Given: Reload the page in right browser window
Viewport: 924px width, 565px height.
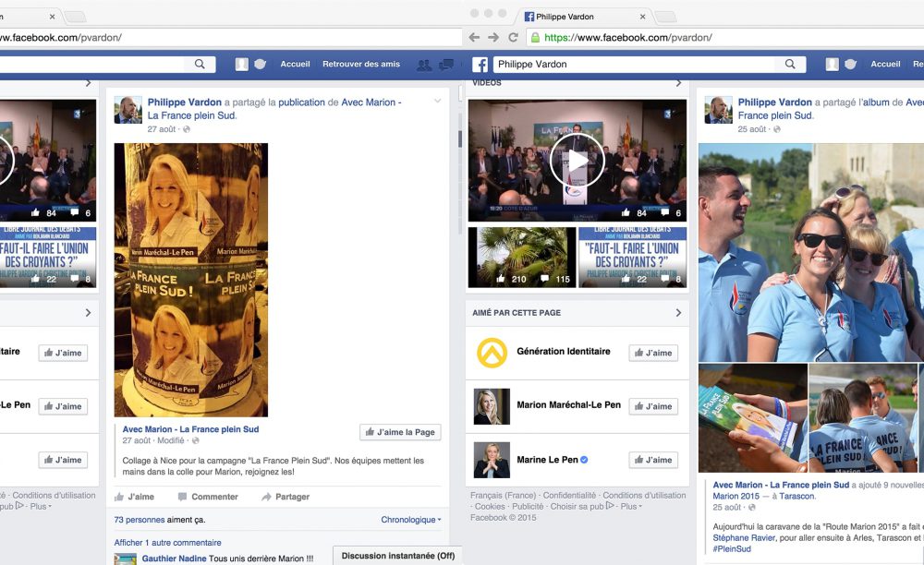Looking at the screenshot, I should (513, 38).
